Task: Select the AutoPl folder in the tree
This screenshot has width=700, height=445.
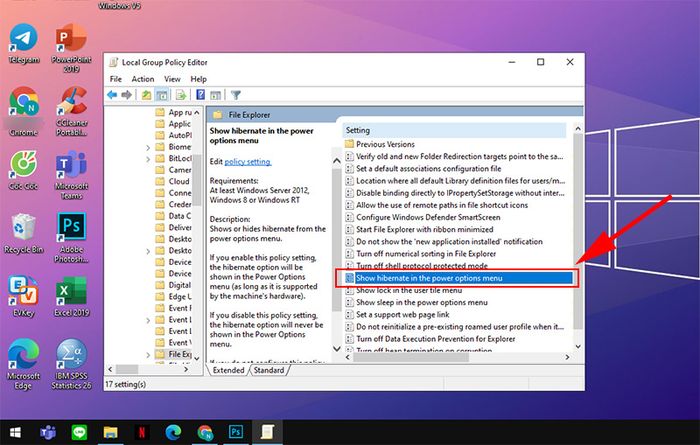Action: 173,135
